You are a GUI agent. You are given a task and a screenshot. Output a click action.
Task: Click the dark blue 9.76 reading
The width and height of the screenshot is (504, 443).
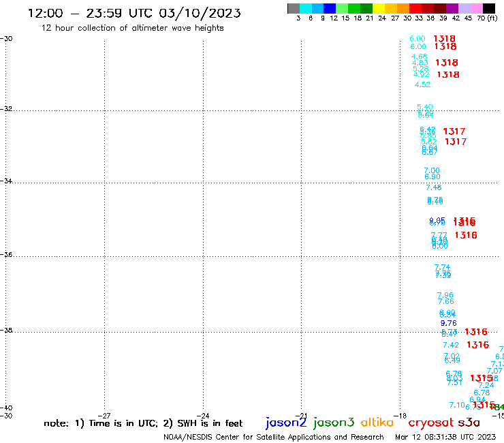click(x=448, y=323)
